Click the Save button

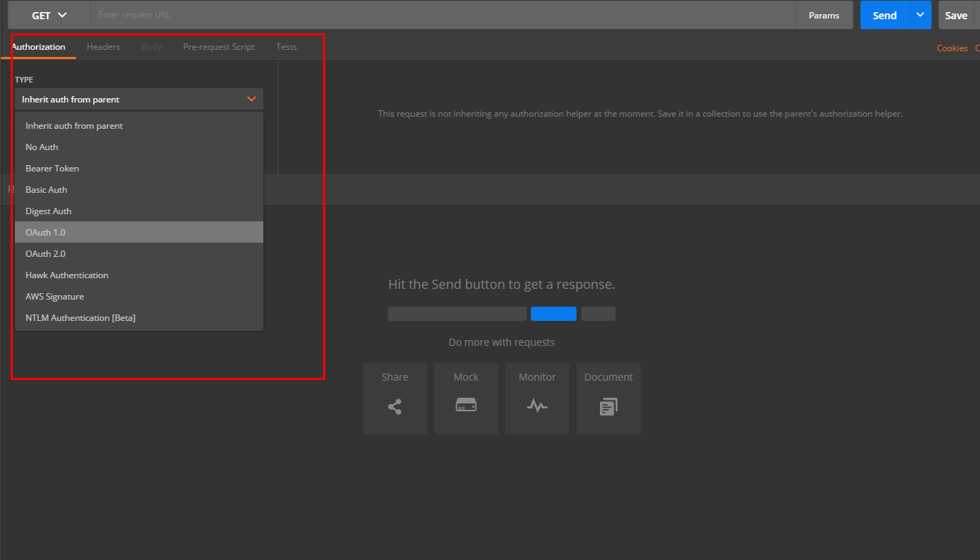tap(957, 14)
